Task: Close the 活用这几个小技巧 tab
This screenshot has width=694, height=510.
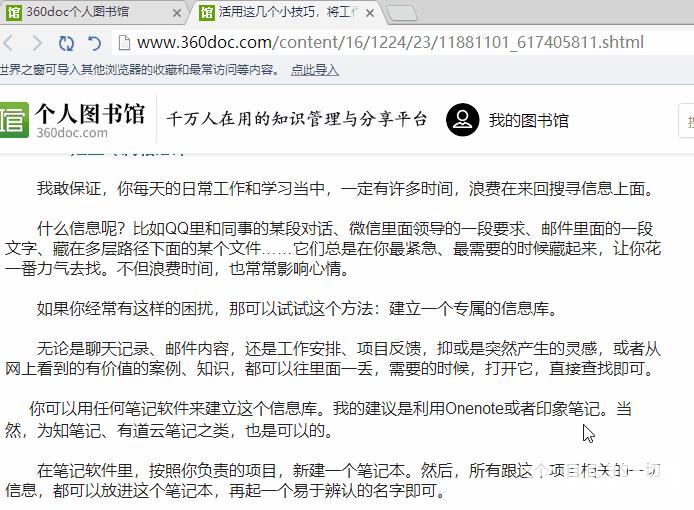Action: pos(370,13)
